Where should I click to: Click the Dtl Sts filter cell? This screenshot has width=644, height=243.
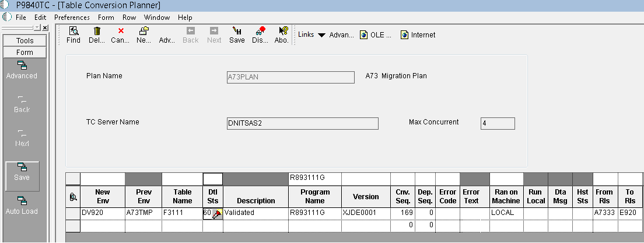[213, 178]
